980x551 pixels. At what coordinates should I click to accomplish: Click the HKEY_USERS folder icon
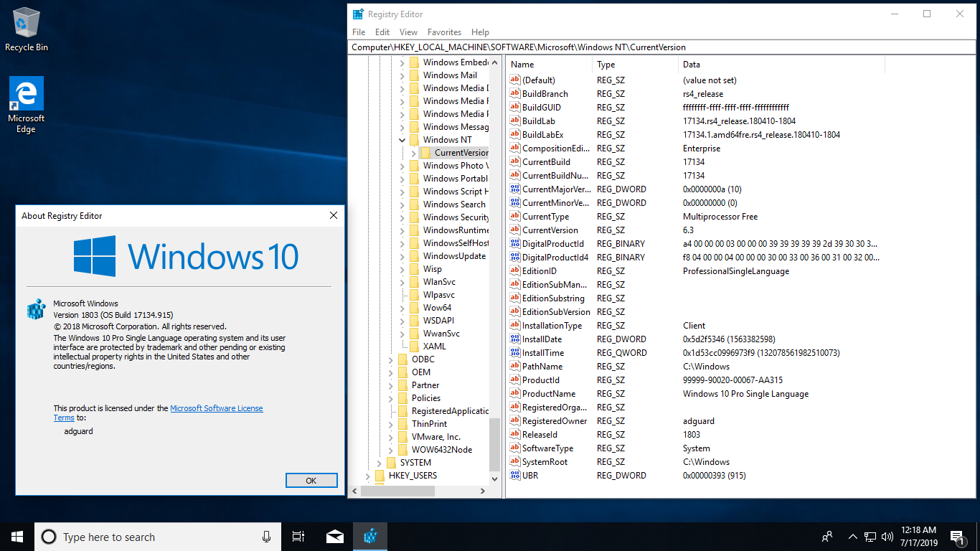coord(380,476)
